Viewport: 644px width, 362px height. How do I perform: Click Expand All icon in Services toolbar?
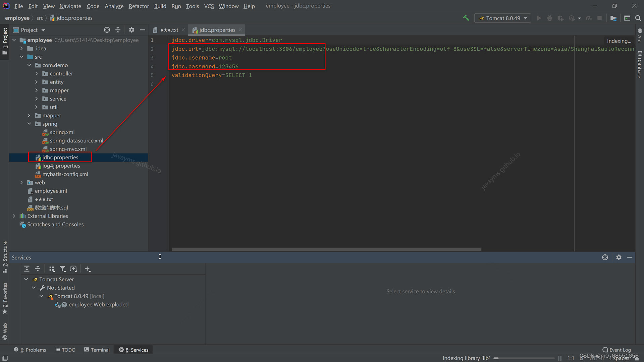click(27, 269)
